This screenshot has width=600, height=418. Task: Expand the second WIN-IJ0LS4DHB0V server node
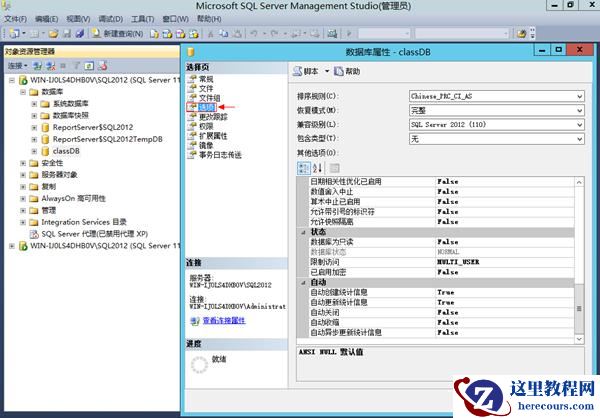click(x=12, y=246)
